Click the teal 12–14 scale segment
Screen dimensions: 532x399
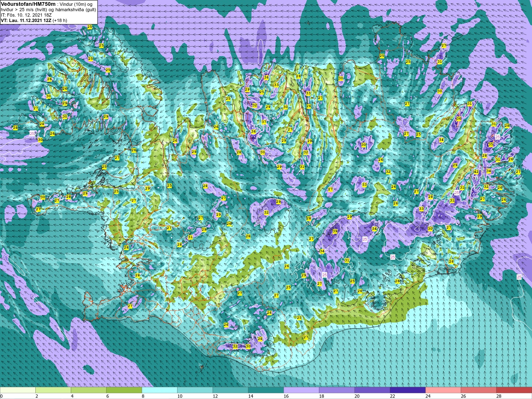[231, 391]
